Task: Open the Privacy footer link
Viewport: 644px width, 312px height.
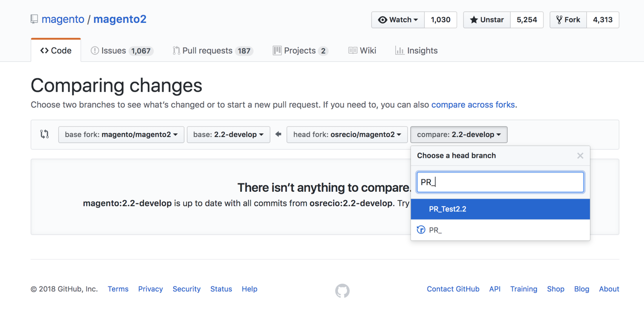Action: [150, 289]
